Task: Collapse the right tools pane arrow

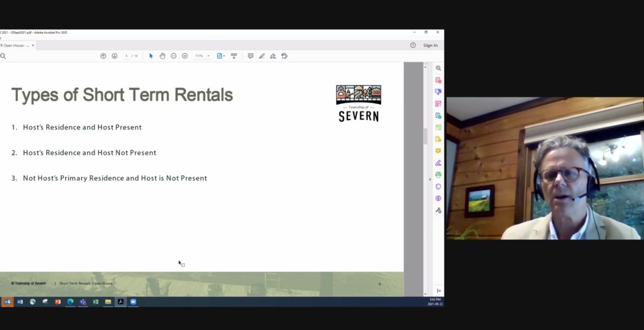Action: tap(429, 179)
